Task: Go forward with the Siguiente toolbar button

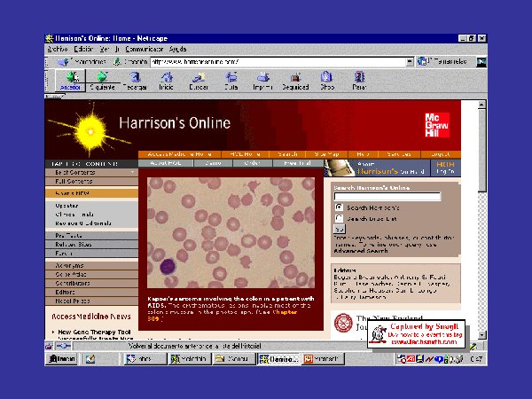Action: pyautogui.click(x=102, y=81)
